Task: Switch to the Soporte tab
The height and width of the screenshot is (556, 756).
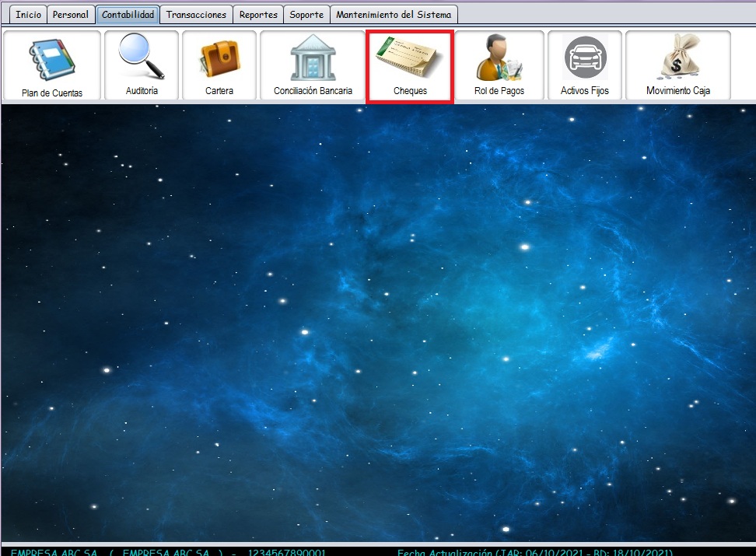Action: [306, 15]
